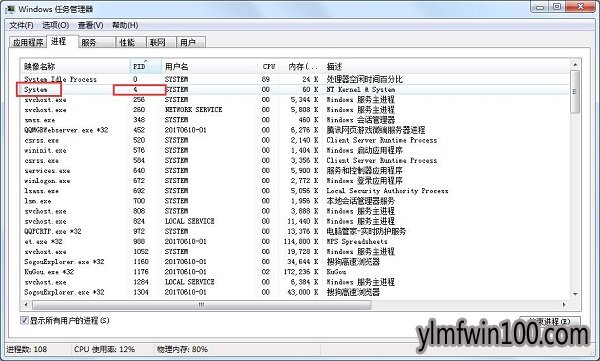Sort by 用户名 column header
This screenshot has width=600, height=361.
(210, 66)
